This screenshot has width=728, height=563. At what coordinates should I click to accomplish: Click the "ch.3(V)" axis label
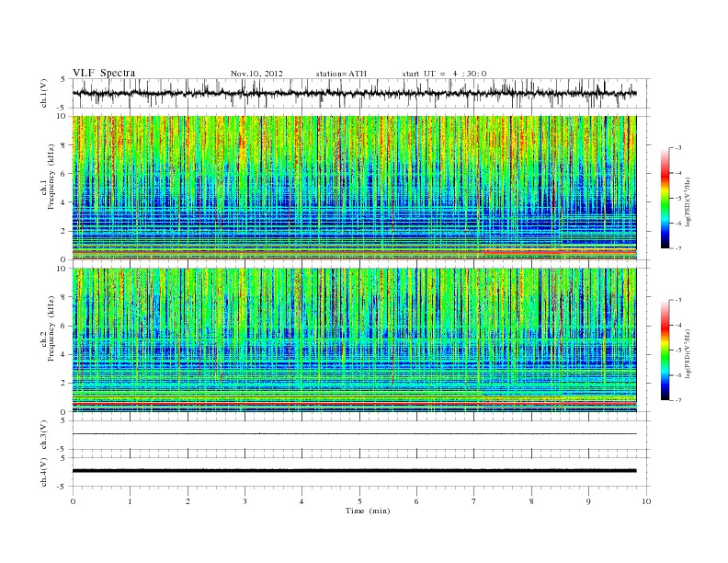[x=44, y=435]
